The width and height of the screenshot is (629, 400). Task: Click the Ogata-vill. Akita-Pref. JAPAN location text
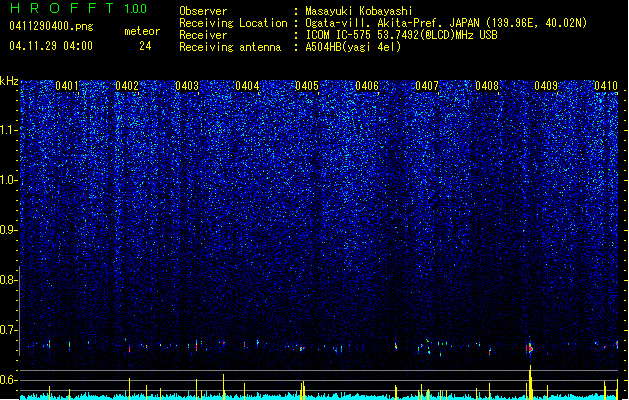[446, 23]
